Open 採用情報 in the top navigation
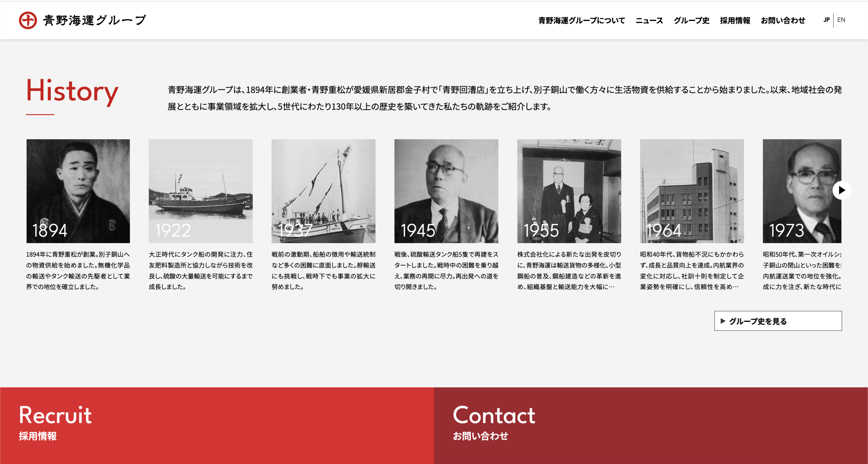Viewport: 868px width, 464px height. tap(735, 21)
